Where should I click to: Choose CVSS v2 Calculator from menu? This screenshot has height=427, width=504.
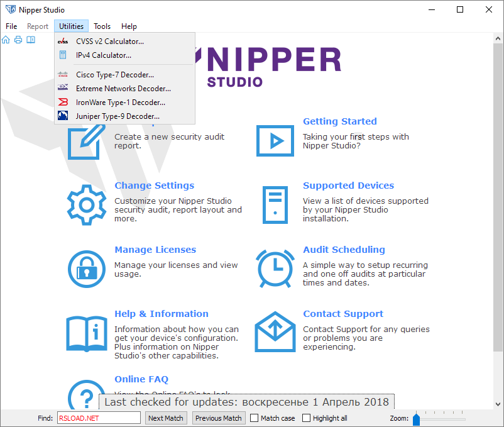pyautogui.click(x=124, y=42)
